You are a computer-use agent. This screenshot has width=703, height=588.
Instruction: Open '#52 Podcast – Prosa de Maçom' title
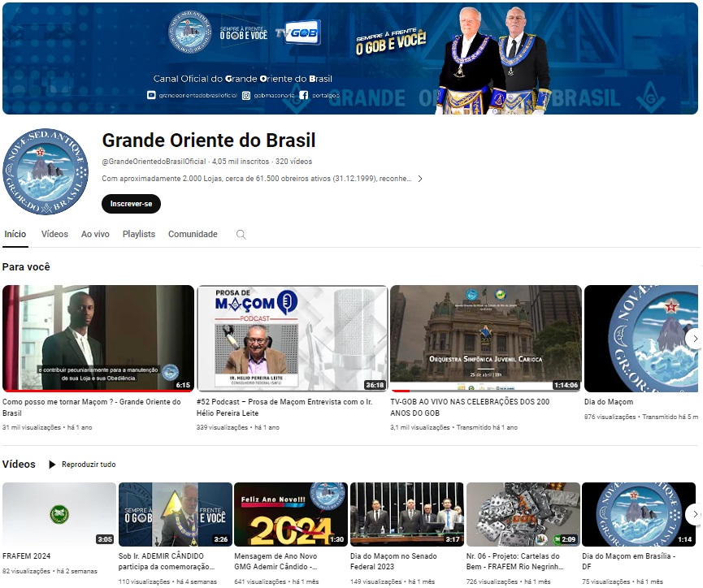coord(284,408)
